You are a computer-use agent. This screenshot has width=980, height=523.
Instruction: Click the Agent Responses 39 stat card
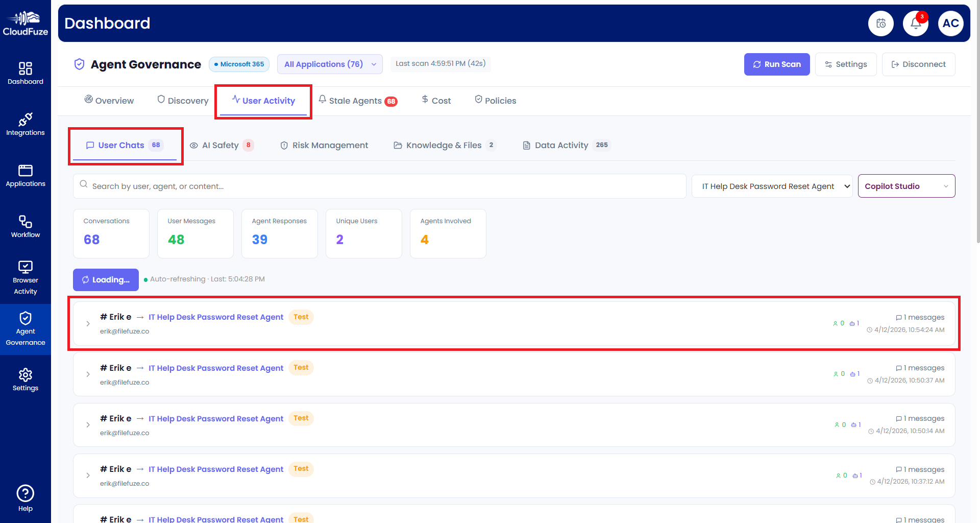click(x=280, y=233)
